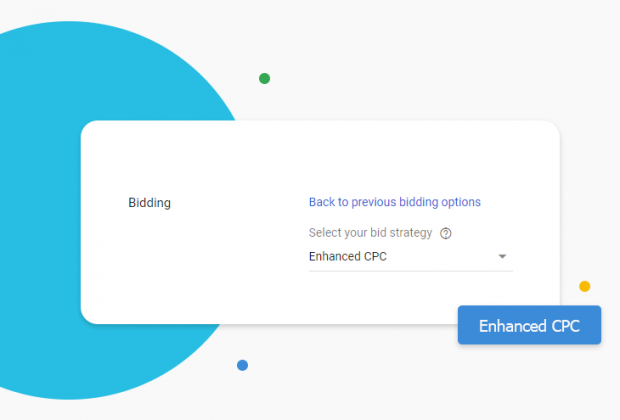Open the bid strategy help question mark icon
The width and height of the screenshot is (620, 420).
click(446, 233)
